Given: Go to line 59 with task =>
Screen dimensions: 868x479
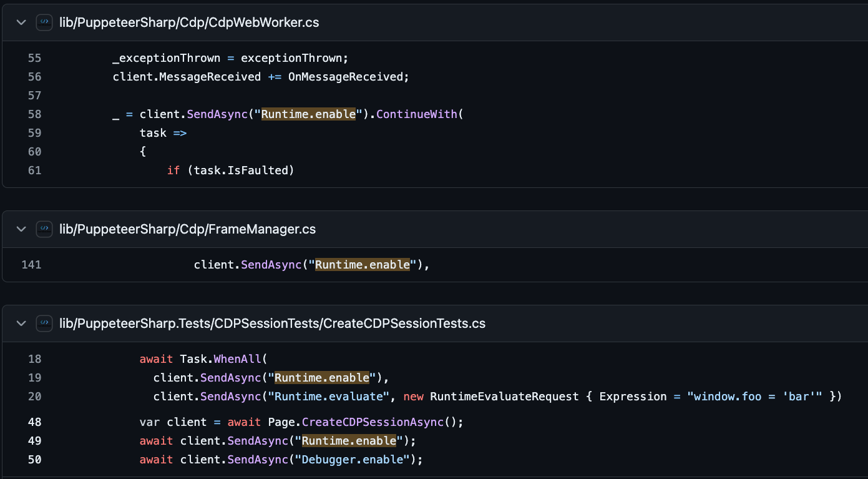Looking at the screenshot, I should [35, 133].
